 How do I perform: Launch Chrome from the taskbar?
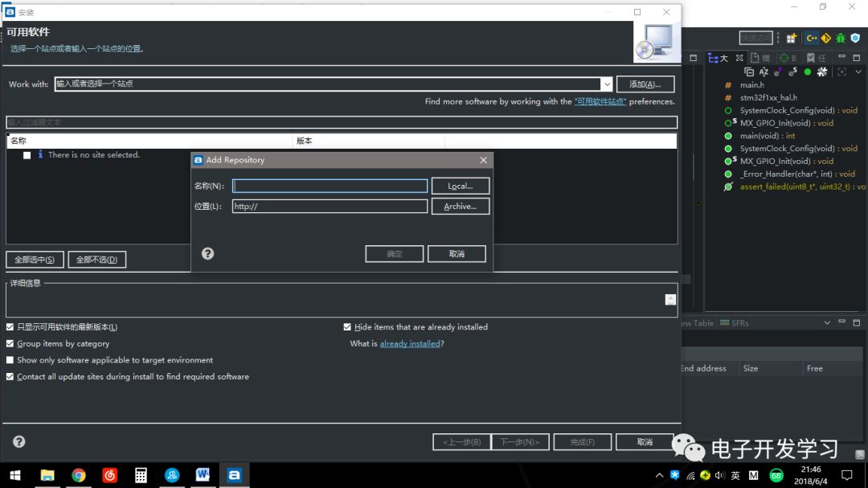(79, 475)
